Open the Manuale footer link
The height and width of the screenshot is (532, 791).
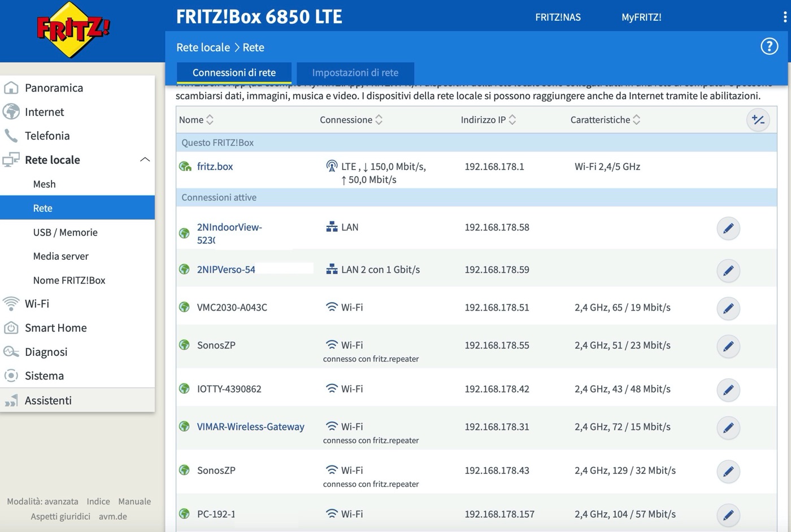[134, 502]
